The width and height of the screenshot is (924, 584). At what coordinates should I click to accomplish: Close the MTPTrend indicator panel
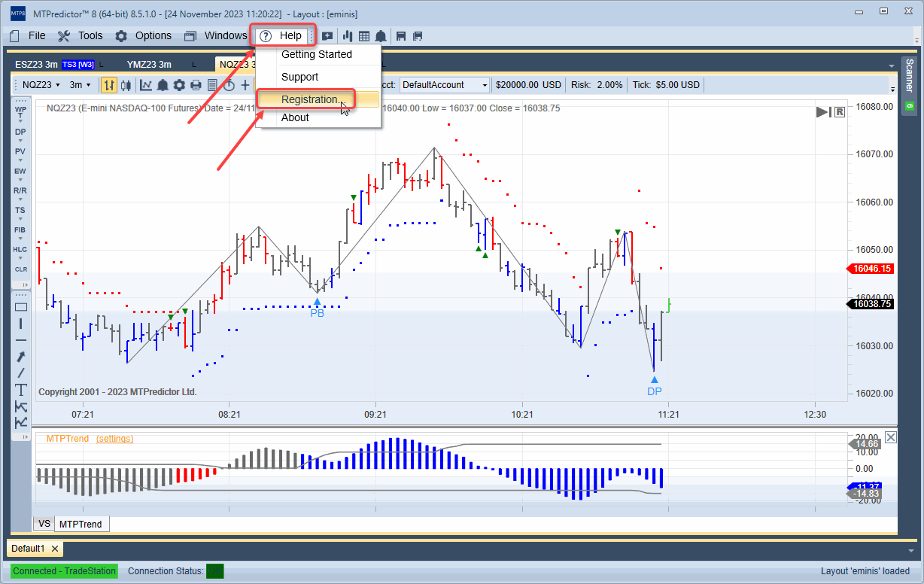click(x=891, y=437)
